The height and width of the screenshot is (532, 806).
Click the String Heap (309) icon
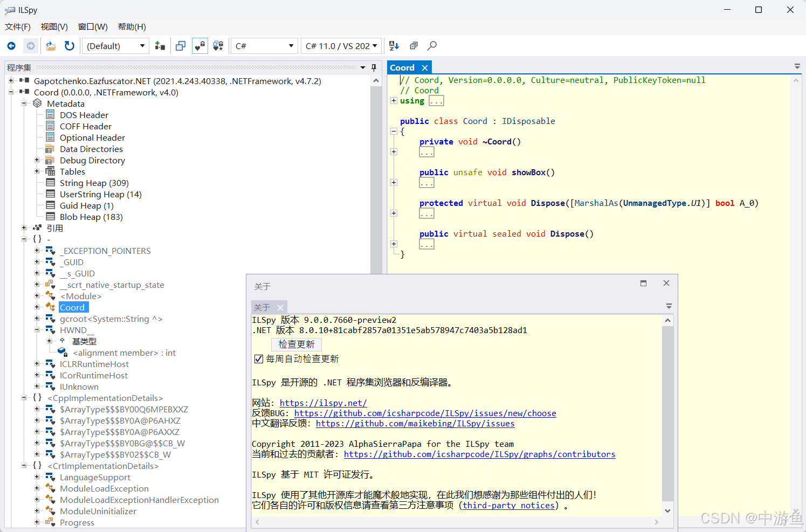50,183
